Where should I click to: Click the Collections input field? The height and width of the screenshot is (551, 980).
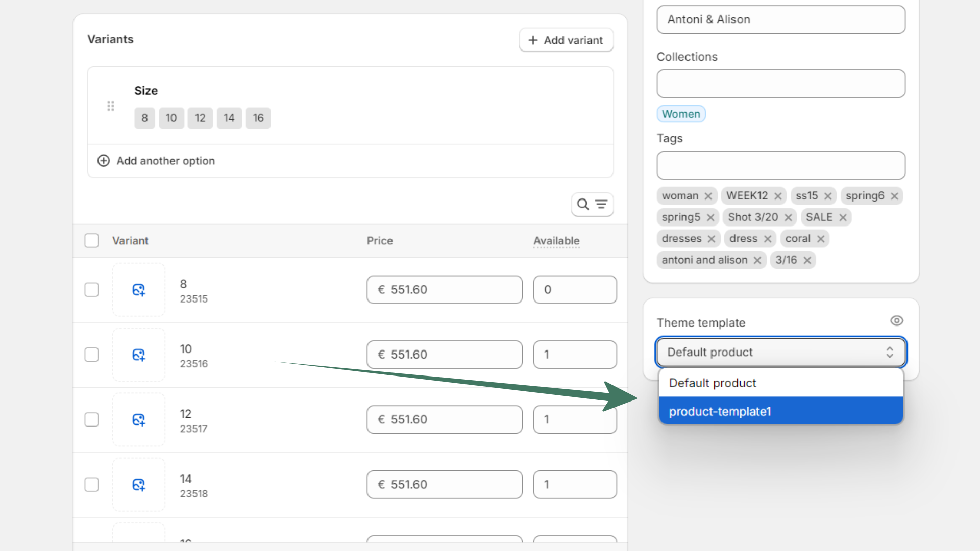(780, 84)
